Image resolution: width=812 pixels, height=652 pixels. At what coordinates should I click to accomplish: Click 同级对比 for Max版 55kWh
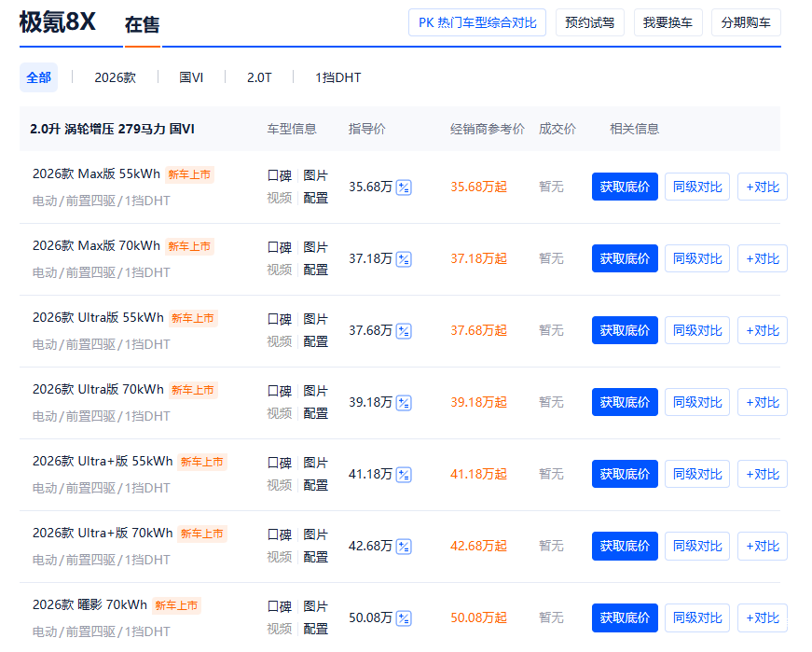click(697, 187)
